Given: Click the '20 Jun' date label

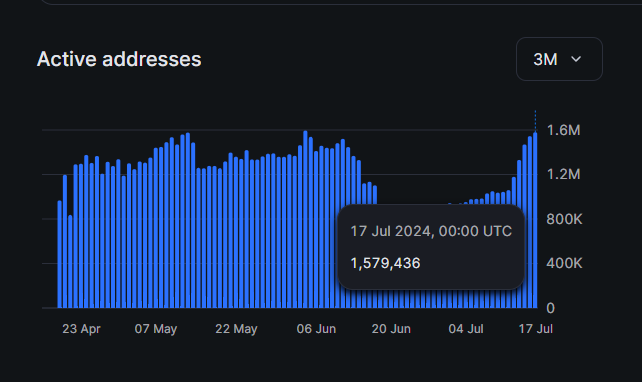Looking at the screenshot, I should (391, 329).
